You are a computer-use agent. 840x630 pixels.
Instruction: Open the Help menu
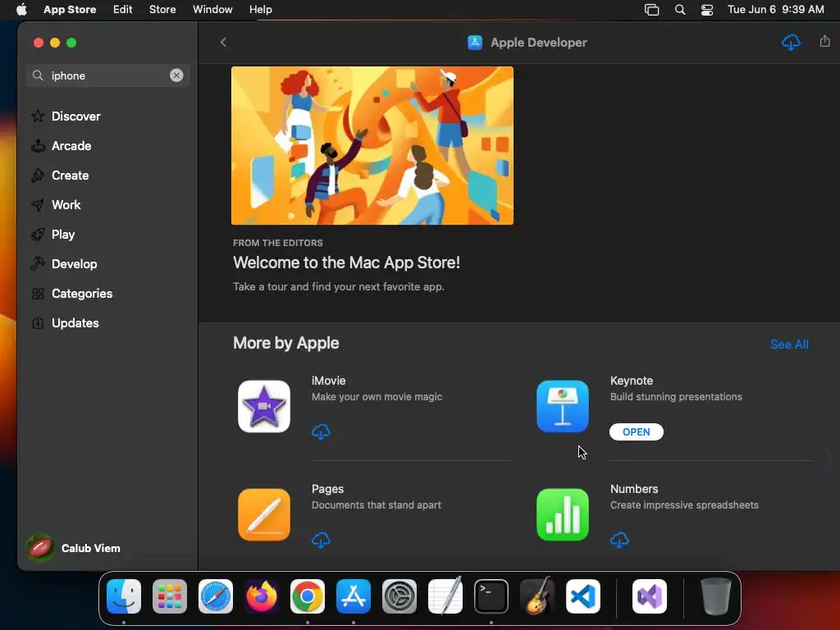260,10
